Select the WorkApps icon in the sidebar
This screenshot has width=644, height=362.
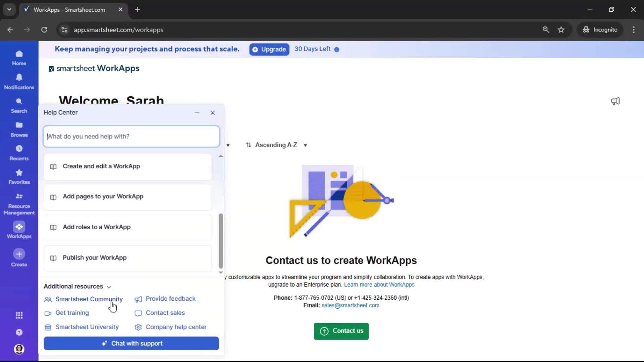pos(19,230)
